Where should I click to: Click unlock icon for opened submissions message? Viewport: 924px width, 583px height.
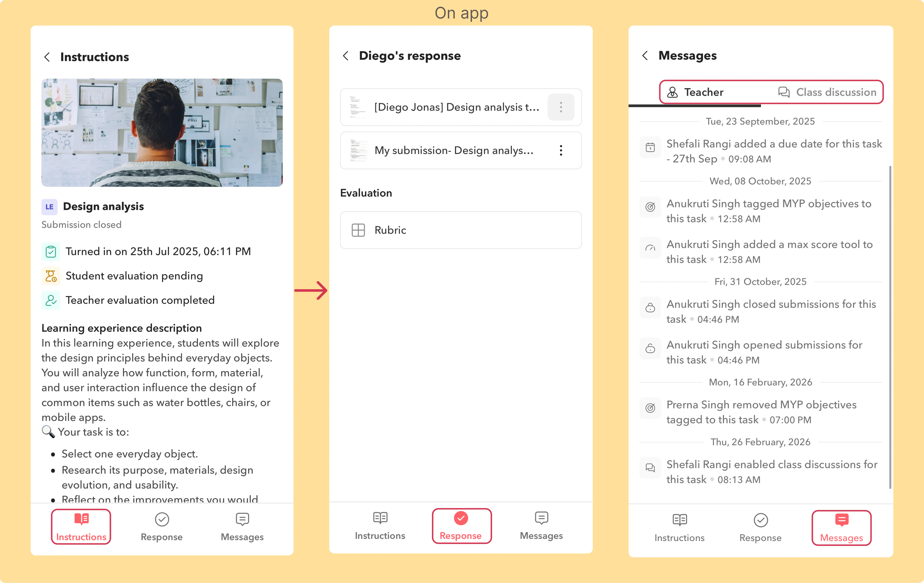650,349
